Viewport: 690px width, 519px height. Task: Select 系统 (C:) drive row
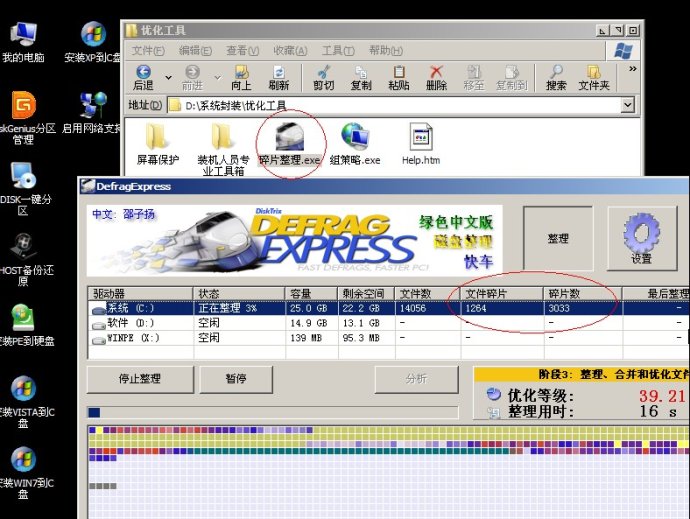(388, 308)
